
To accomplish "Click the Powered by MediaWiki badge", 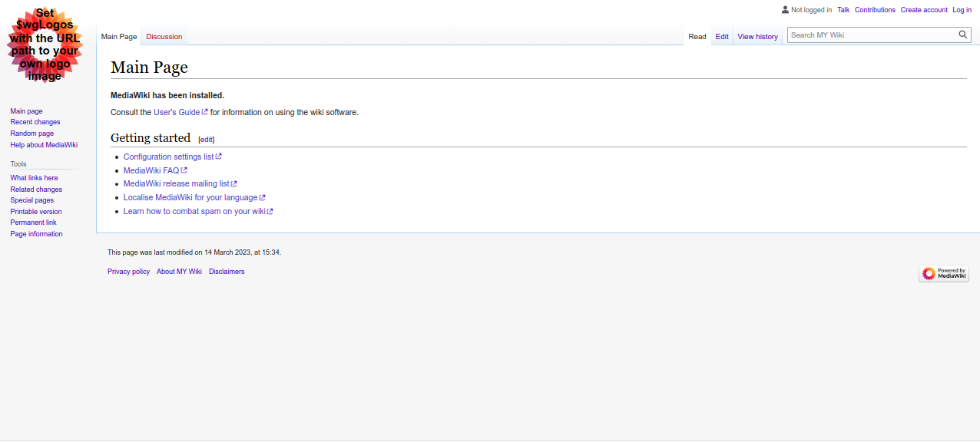I will pyautogui.click(x=943, y=273).
